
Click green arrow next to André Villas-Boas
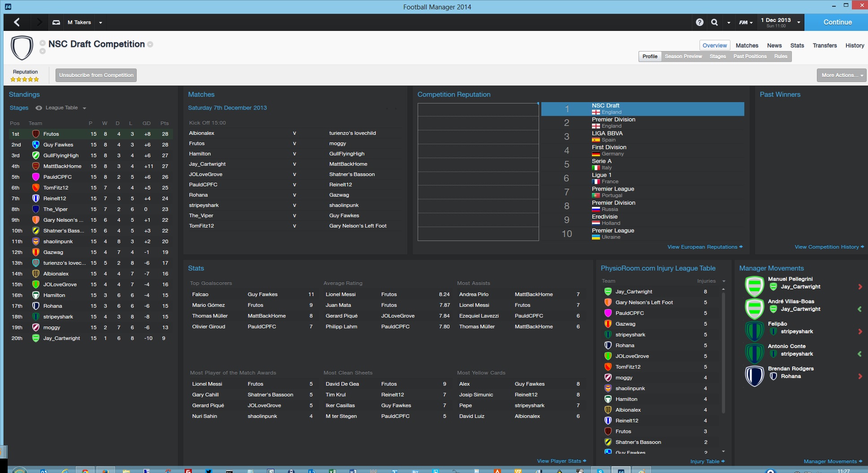tap(860, 309)
